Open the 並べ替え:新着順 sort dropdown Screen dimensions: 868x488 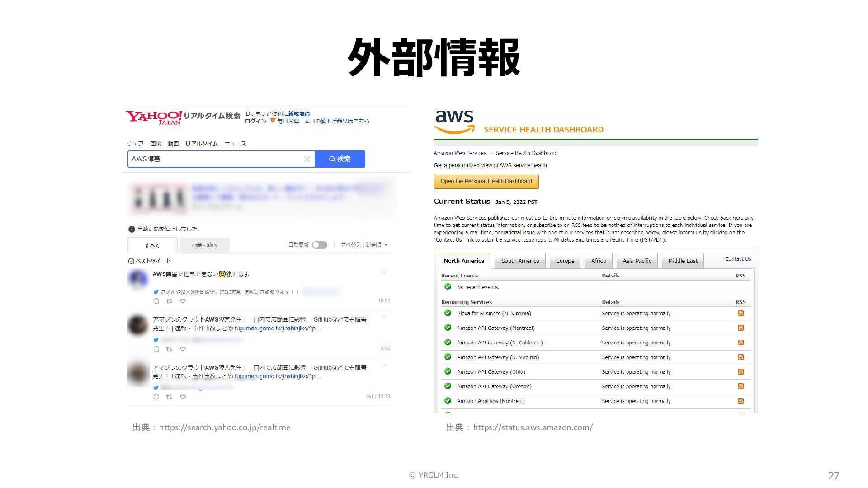364,245
